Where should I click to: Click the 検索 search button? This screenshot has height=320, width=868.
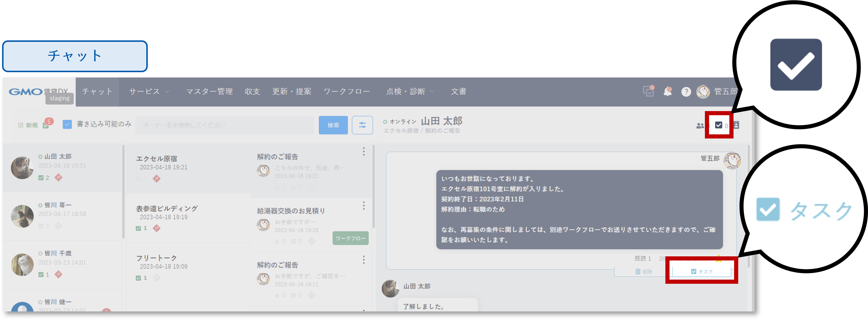point(333,125)
